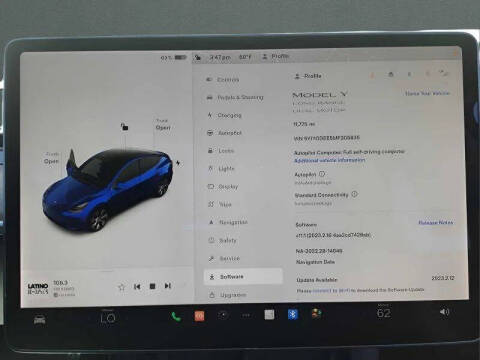The image size is (480, 360).
Task: Open the Latino station media card
Action: point(51,289)
